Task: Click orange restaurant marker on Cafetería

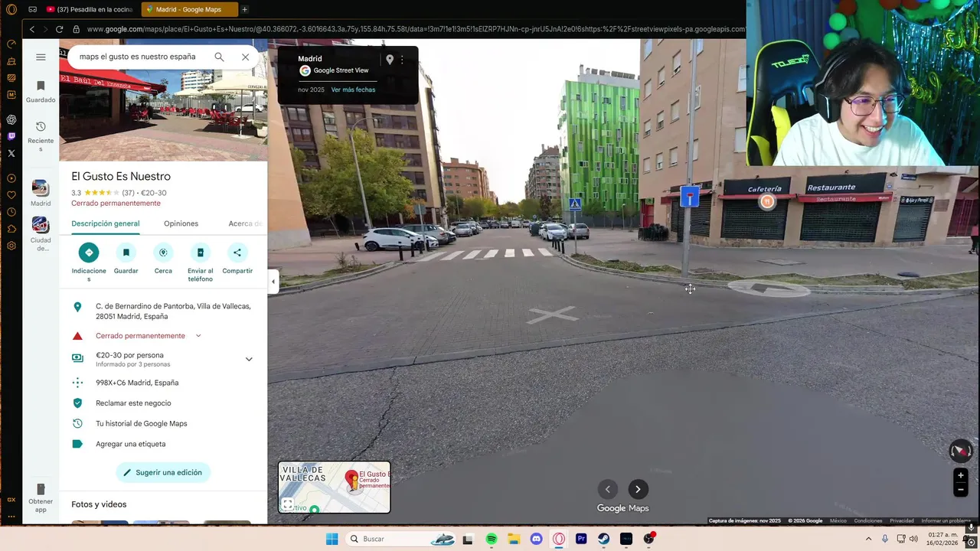Action: coord(767,201)
